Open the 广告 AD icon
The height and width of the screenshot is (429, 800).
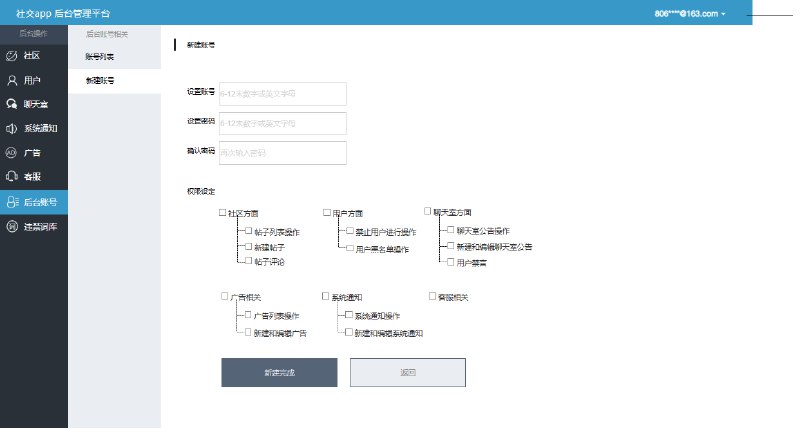(x=11, y=153)
